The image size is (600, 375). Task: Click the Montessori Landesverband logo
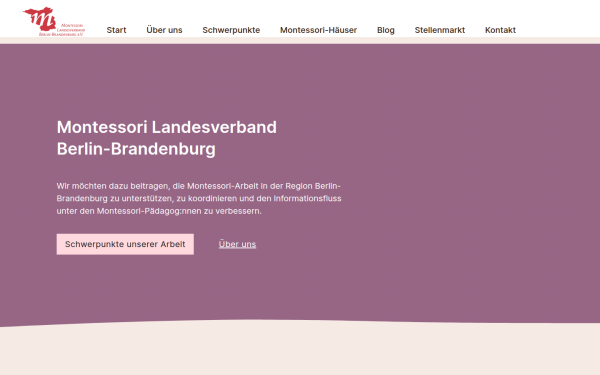[x=54, y=21]
